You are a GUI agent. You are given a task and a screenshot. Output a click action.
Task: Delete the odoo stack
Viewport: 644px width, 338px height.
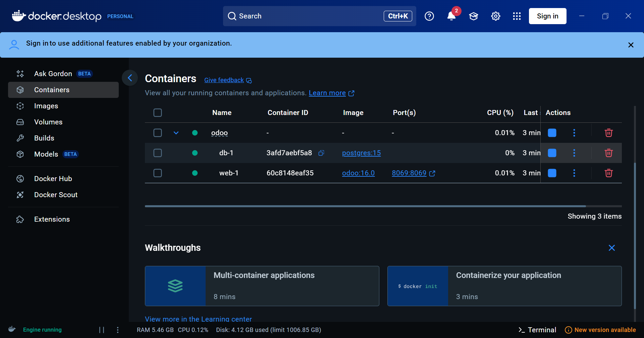[x=609, y=133]
